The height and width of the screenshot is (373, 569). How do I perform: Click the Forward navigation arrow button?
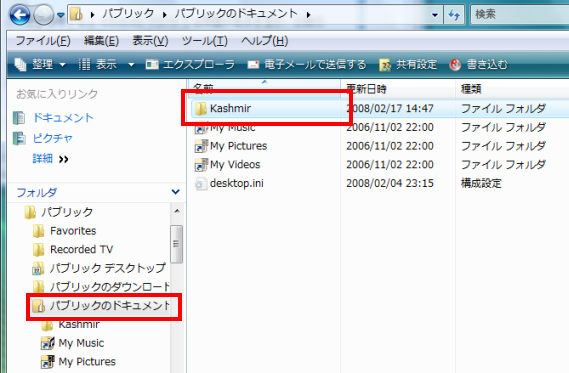(x=44, y=15)
